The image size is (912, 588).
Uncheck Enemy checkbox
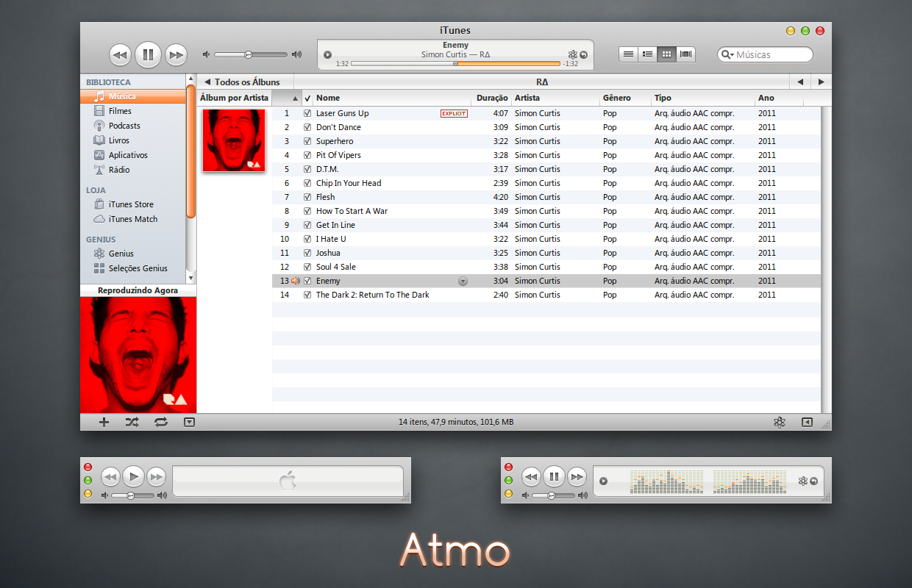pyautogui.click(x=307, y=281)
